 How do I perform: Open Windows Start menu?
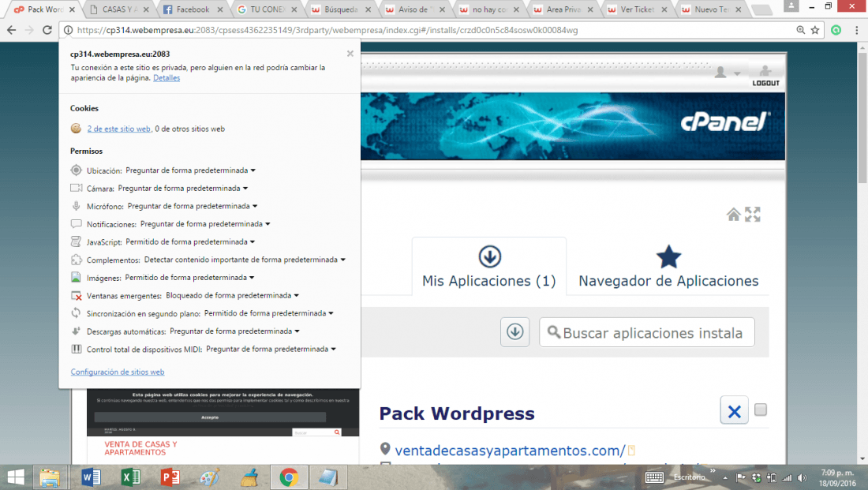(16, 477)
